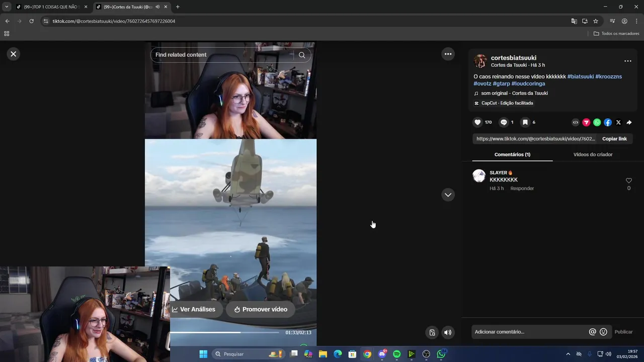The image size is (644, 362).
Task: Click the #ovotz hashtag
Action: [x=482, y=83]
